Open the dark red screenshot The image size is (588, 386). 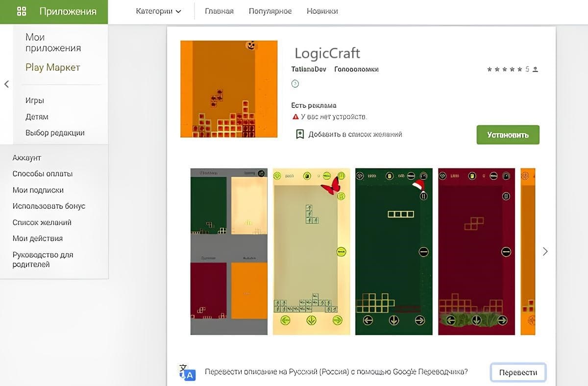pyautogui.click(x=477, y=252)
